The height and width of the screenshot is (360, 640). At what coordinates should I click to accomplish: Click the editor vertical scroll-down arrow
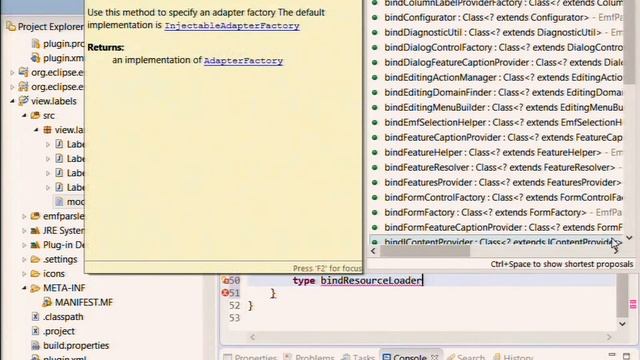622,324
